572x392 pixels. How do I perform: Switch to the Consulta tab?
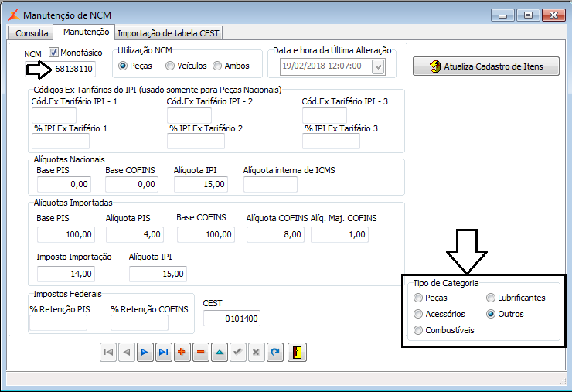tap(32, 33)
